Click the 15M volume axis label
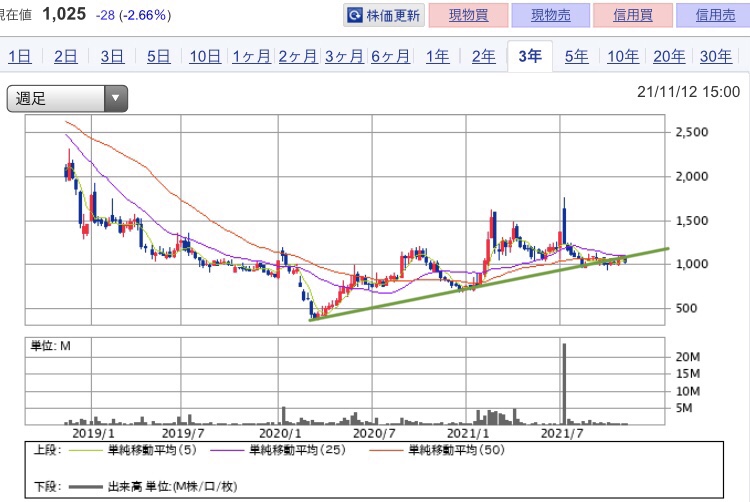Viewport: 750px width, 502px height. pyautogui.click(x=688, y=373)
